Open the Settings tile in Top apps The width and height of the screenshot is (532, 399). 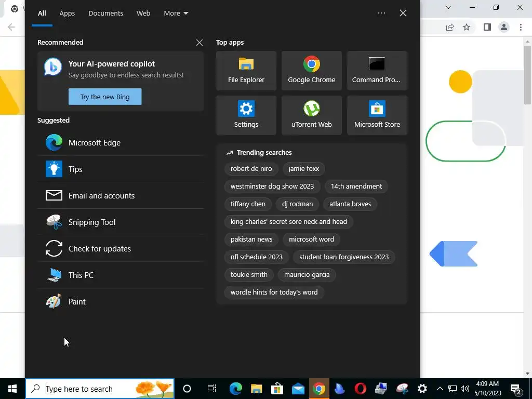pos(246,115)
